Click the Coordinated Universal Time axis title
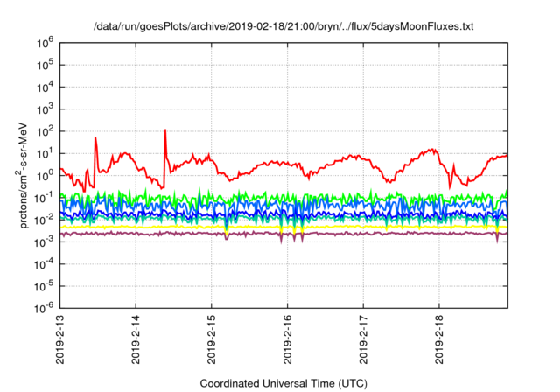560x392 pixels. (283, 384)
